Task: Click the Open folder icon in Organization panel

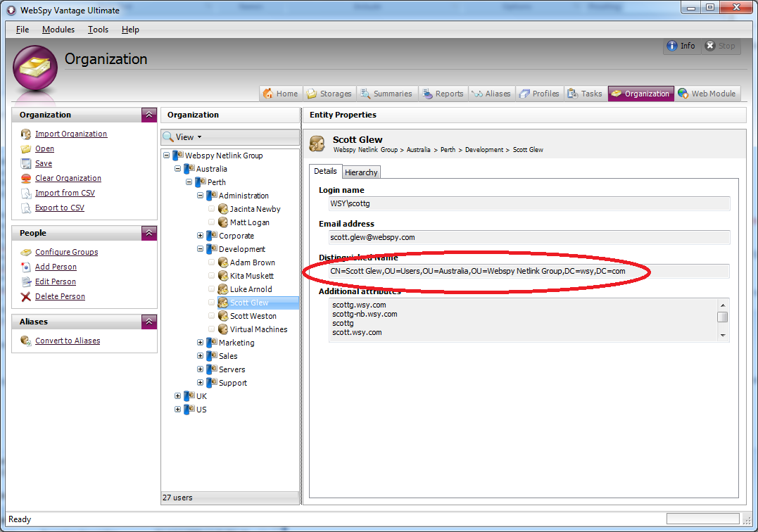Action: tap(25, 148)
